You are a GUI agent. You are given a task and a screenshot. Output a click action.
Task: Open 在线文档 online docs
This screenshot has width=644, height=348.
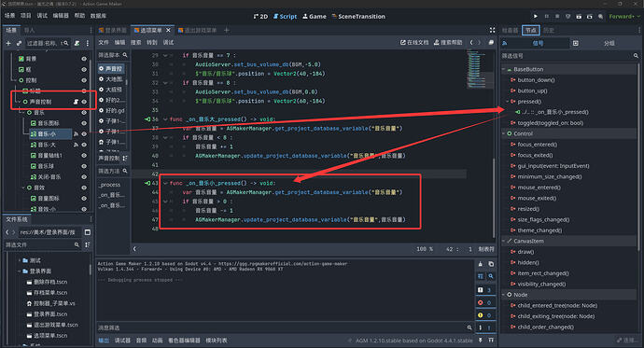tap(414, 42)
